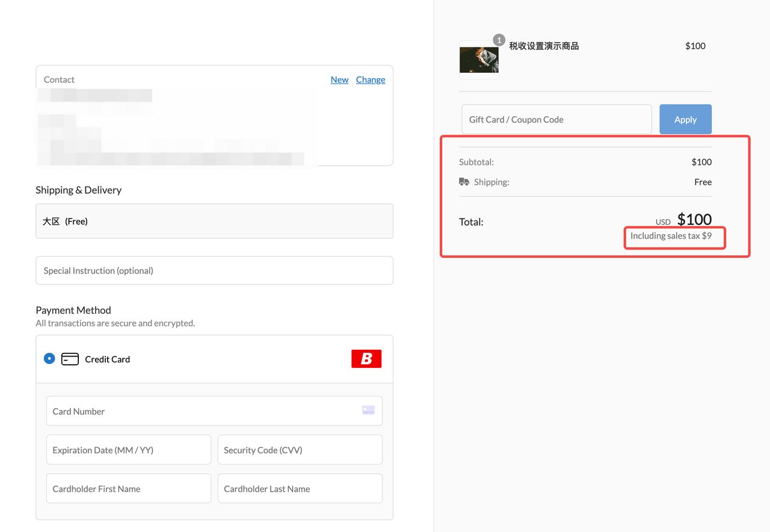Click the Cardholder Last Name field
The width and height of the screenshot is (770, 532).
point(300,489)
